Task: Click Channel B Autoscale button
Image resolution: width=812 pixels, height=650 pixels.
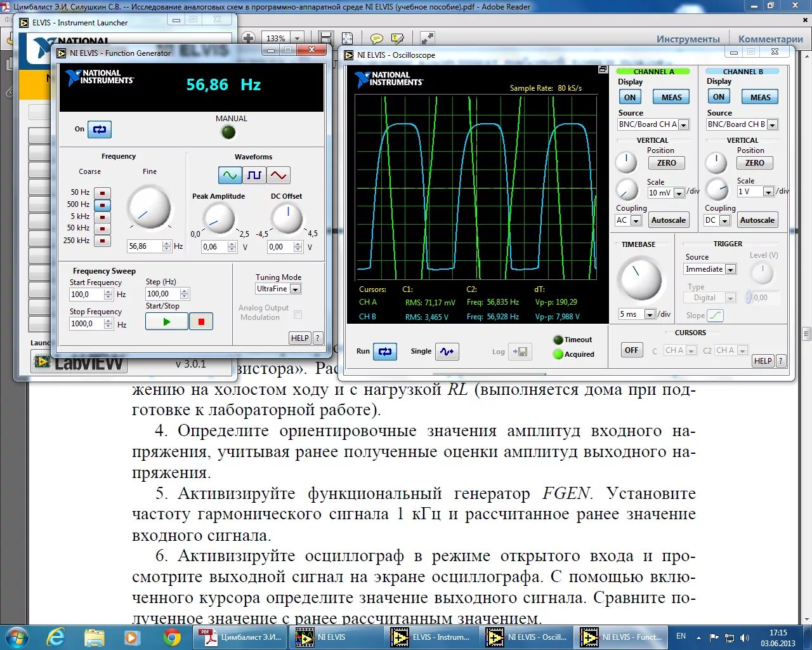Action: 757,220
